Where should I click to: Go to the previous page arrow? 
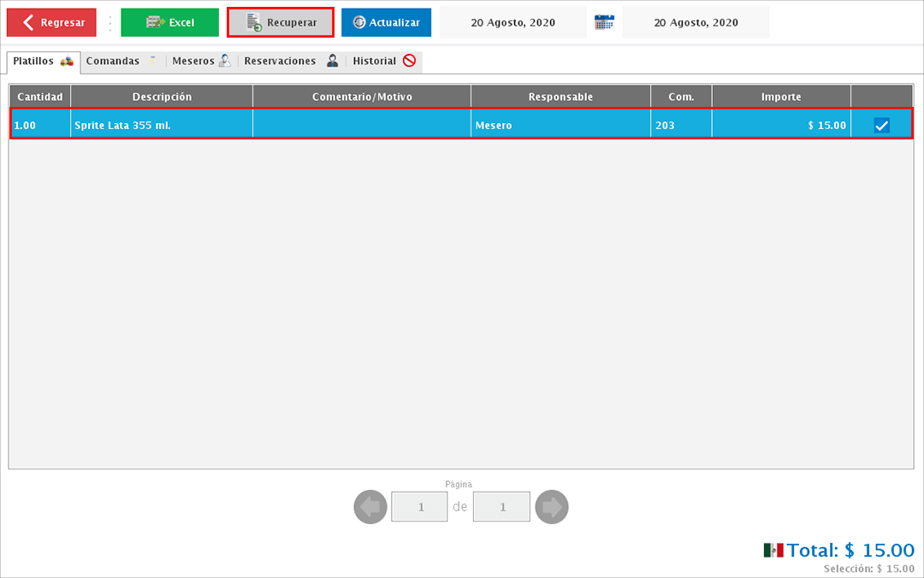point(370,507)
